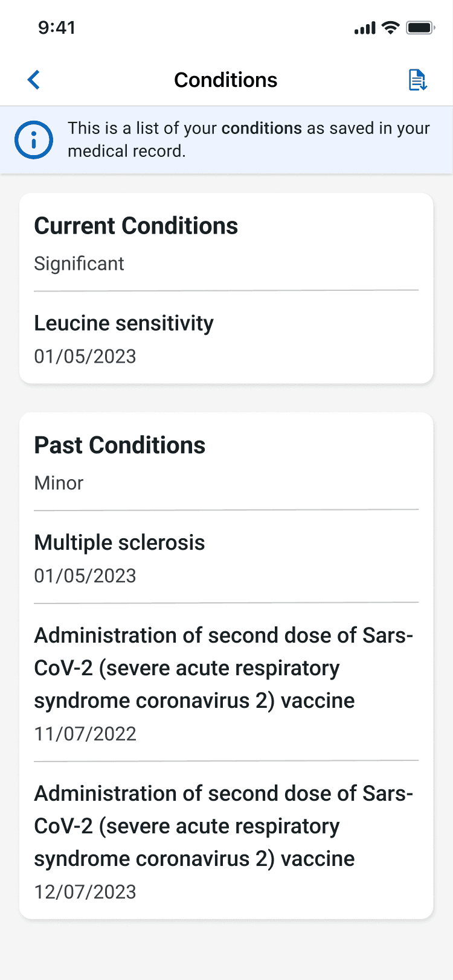The image size is (453, 980).
Task: Tap the blue info circle icon
Action: tap(34, 140)
